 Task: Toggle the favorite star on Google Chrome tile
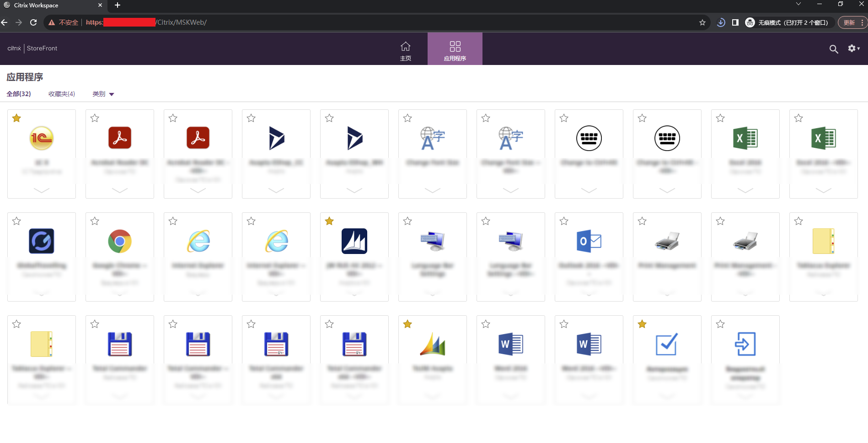click(x=95, y=221)
